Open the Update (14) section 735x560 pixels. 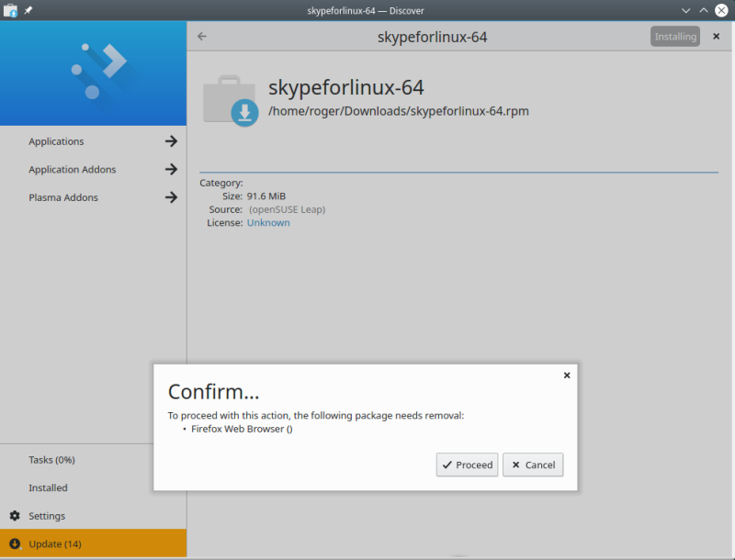[x=94, y=543]
